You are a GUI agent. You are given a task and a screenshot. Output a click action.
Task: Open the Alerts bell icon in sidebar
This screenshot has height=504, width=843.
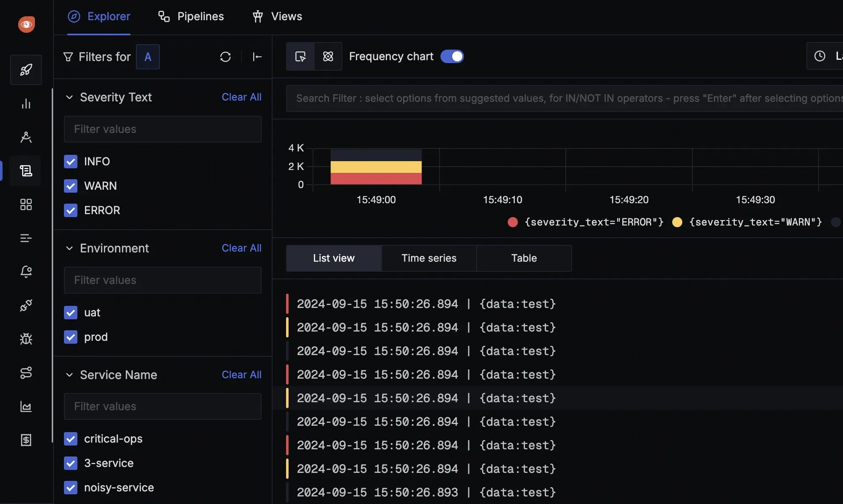pyautogui.click(x=26, y=272)
